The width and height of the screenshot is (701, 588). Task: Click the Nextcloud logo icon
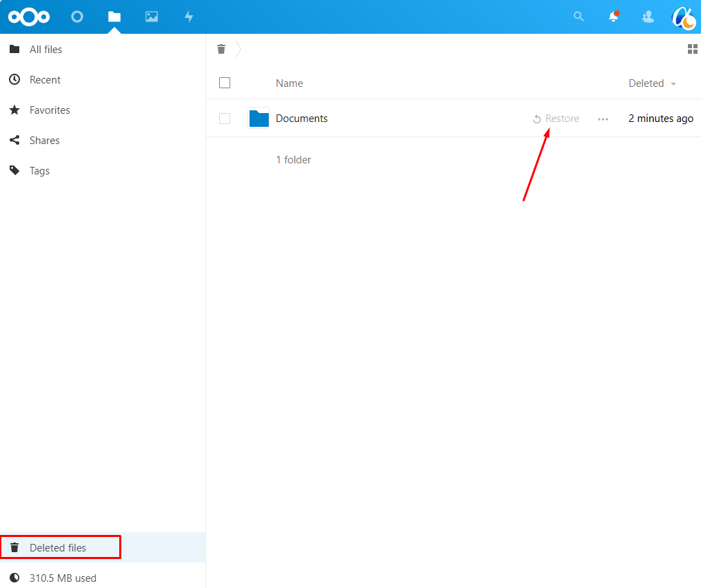pyautogui.click(x=29, y=17)
